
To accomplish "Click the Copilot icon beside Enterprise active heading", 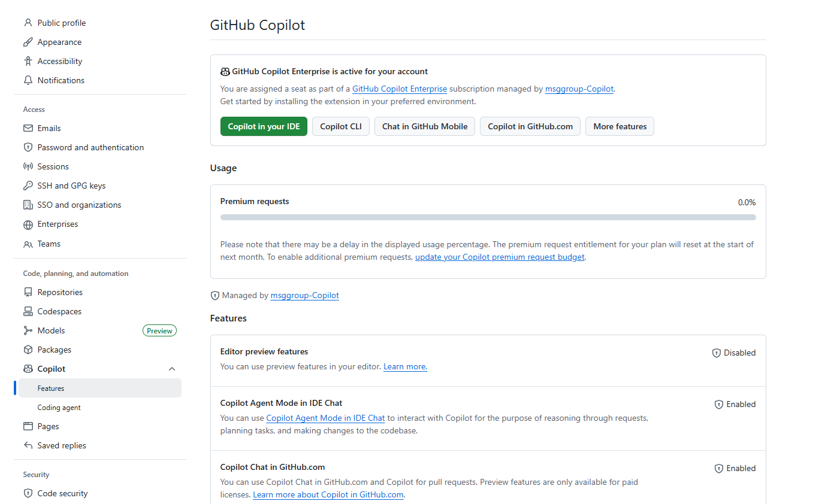I will click(225, 72).
